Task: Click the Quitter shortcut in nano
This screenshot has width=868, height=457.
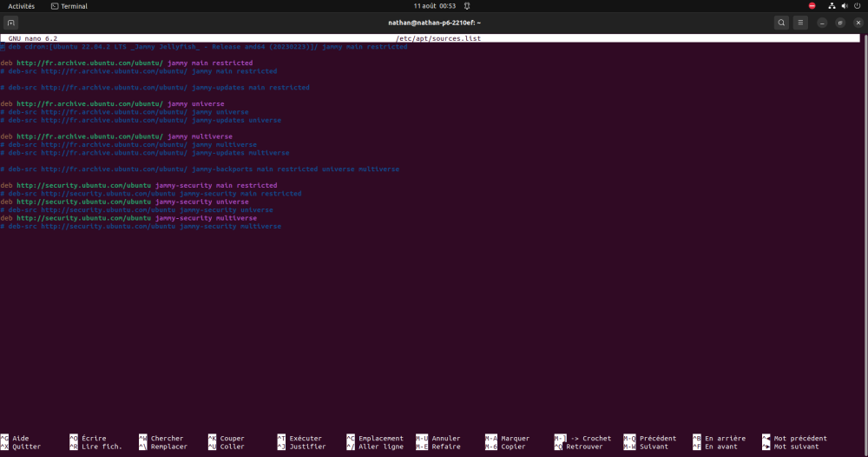Action: (x=26, y=447)
